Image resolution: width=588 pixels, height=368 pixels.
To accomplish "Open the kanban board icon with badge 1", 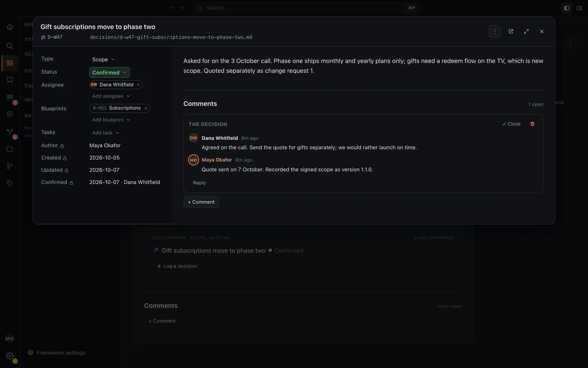I will coord(10,97).
